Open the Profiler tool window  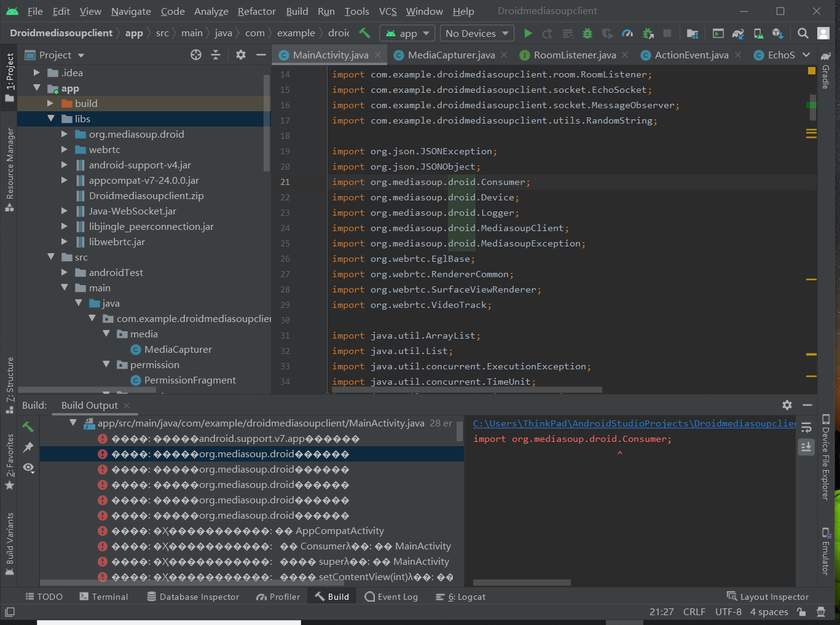click(278, 597)
